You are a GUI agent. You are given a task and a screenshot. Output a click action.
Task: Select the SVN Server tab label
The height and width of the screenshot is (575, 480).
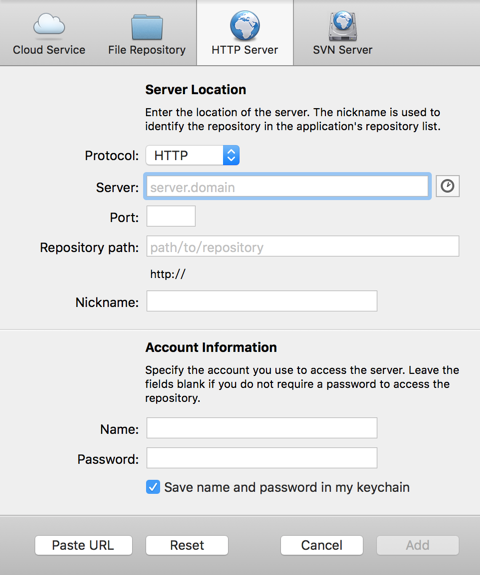(x=342, y=50)
